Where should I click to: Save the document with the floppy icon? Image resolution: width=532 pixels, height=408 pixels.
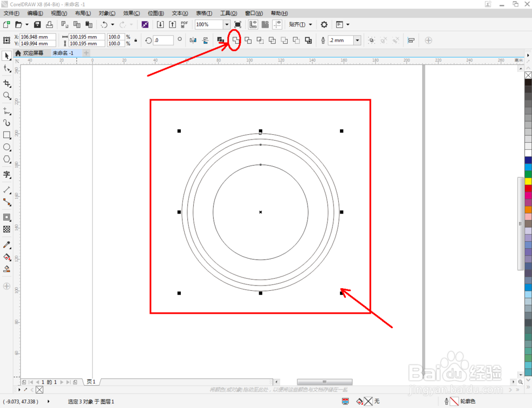37,25
